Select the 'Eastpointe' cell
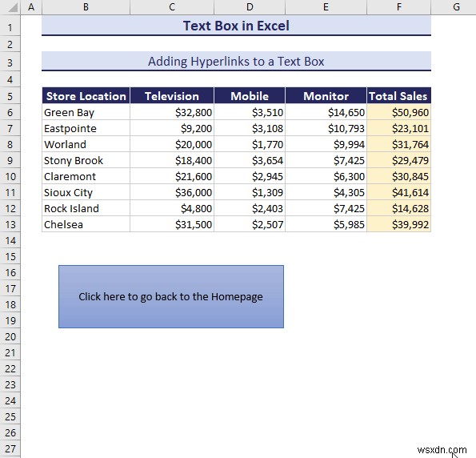476x458 pixels. coord(86,128)
